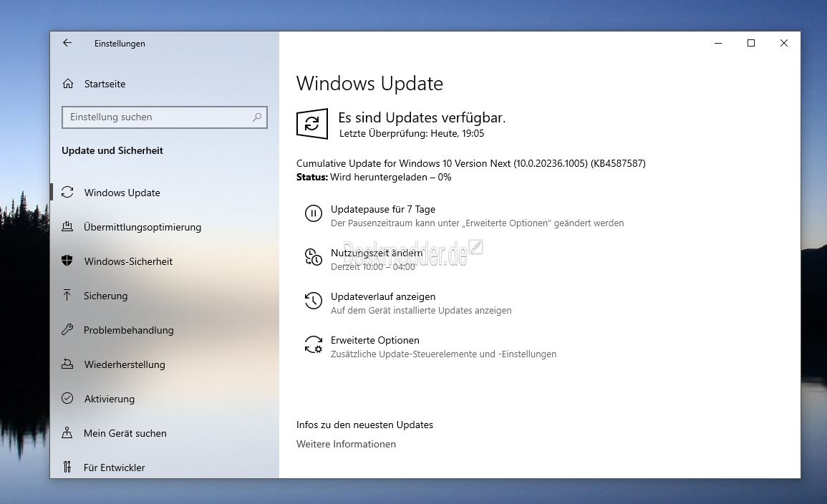The image size is (827, 504).
Task: Open Erweiterte Optionen
Action: tap(375, 341)
